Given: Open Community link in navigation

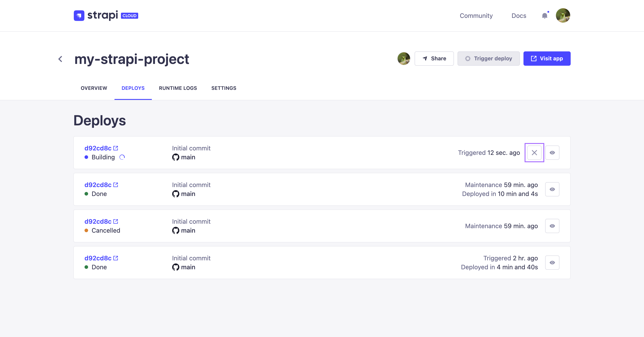Looking at the screenshot, I should click(x=476, y=15).
